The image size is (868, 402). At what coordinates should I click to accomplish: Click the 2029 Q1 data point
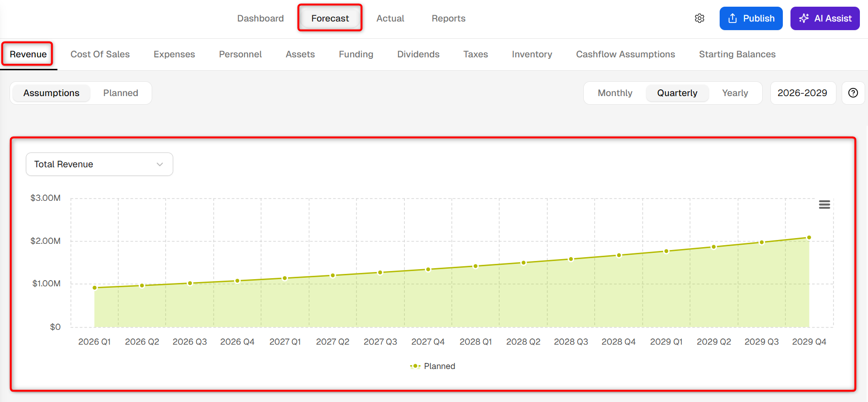(x=666, y=251)
